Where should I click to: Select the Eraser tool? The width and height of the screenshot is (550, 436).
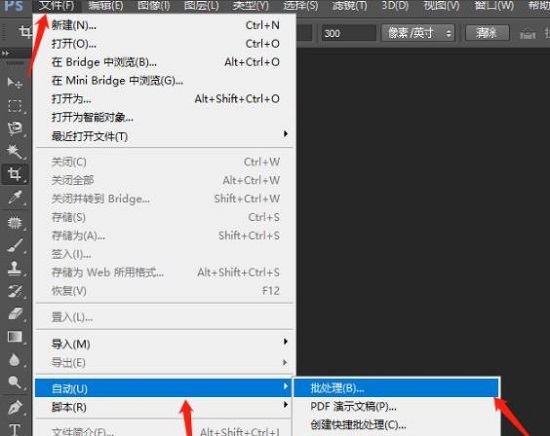(x=15, y=314)
